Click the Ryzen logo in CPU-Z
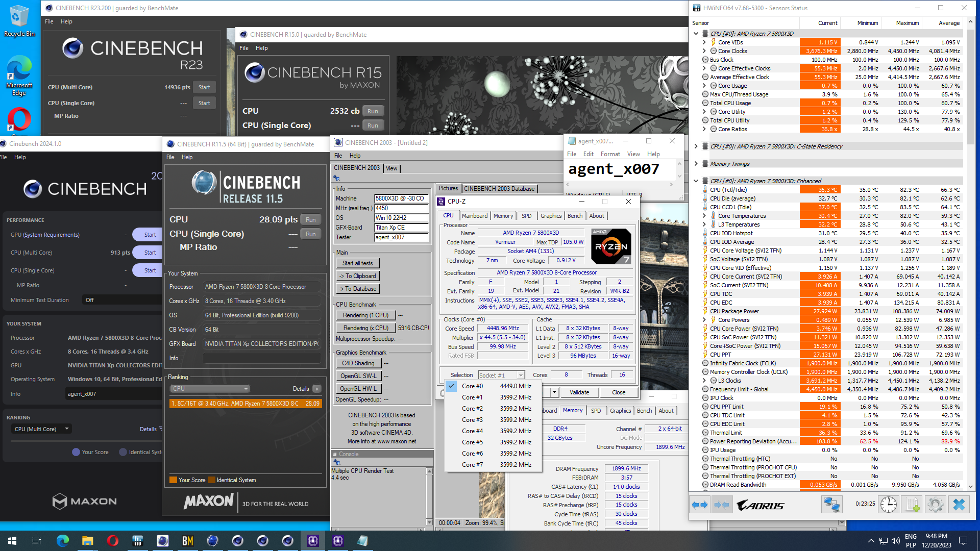Screen dimensions: 980x551 point(611,246)
